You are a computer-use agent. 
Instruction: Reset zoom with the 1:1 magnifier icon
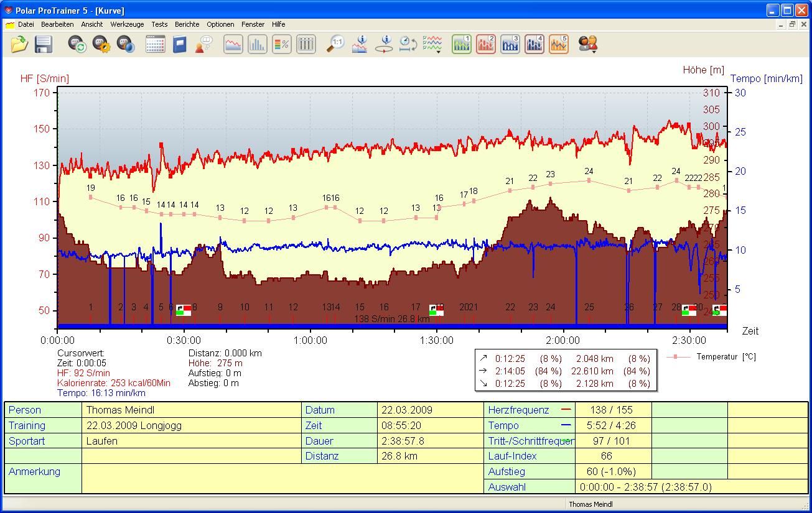(x=335, y=44)
